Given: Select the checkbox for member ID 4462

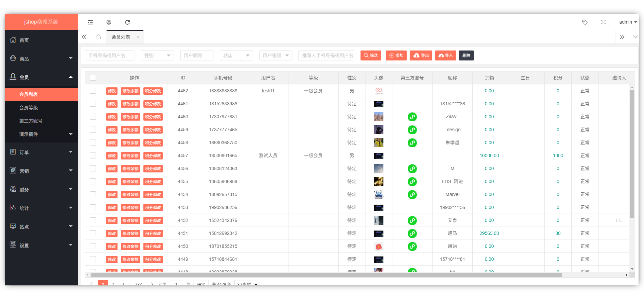Looking at the screenshot, I should pos(93,91).
